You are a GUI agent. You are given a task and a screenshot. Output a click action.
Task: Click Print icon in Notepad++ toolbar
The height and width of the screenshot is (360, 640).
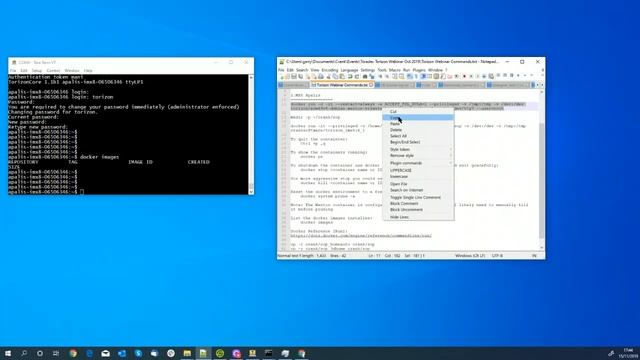point(321,76)
